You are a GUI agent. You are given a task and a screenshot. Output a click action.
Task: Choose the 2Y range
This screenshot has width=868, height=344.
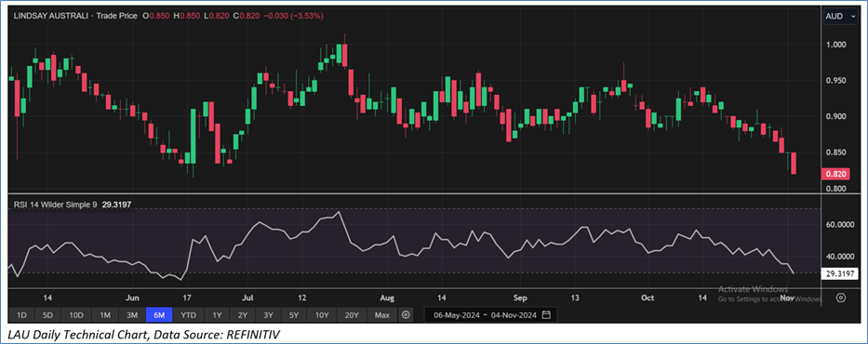[x=243, y=315]
